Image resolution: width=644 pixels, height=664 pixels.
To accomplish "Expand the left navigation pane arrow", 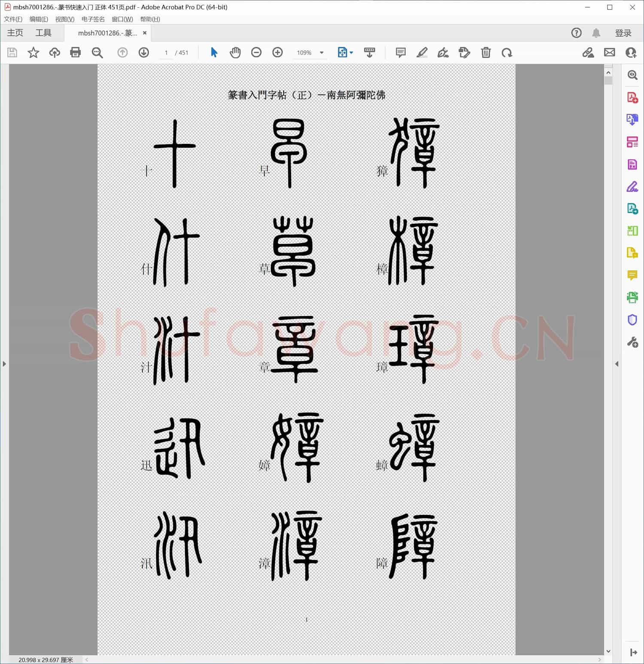I will pos(4,364).
